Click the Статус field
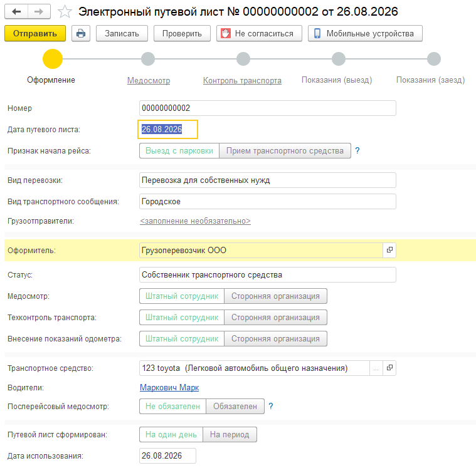 pos(267,275)
